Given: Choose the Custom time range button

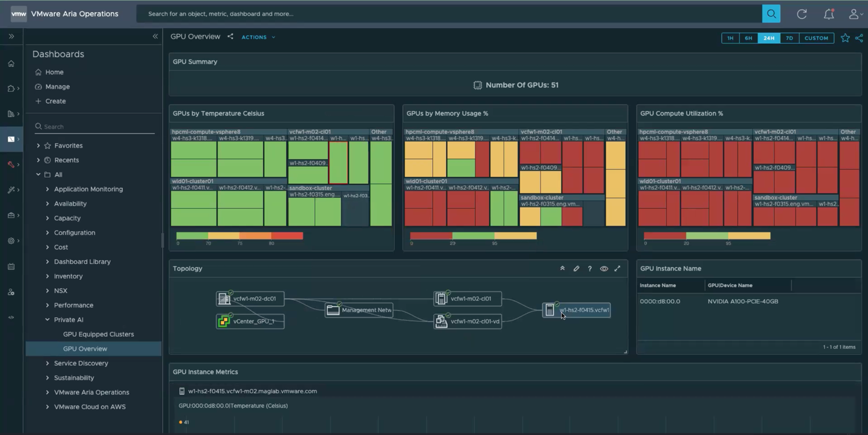Looking at the screenshot, I should [816, 38].
